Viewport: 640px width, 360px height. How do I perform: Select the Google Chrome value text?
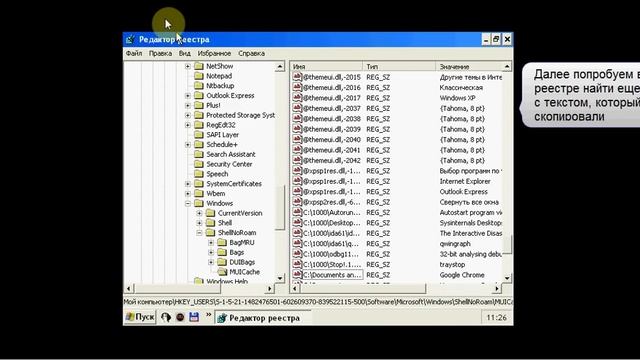(462, 275)
